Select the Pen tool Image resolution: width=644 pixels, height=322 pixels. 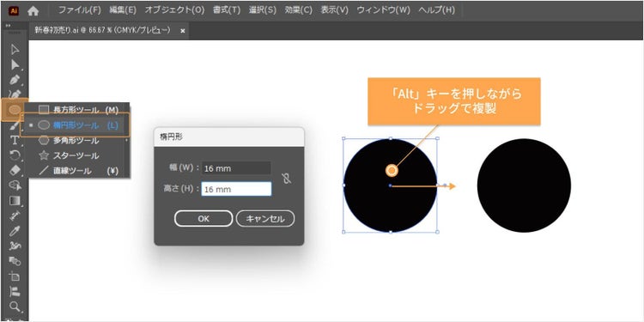(x=15, y=79)
